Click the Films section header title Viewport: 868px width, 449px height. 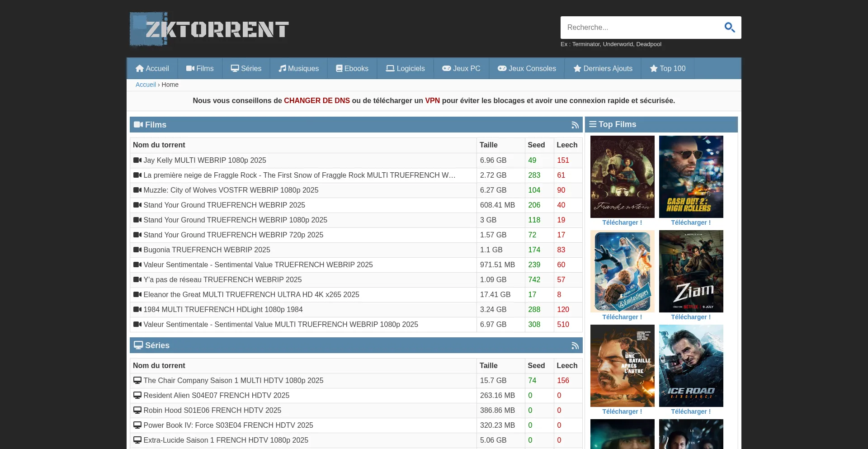point(156,125)
